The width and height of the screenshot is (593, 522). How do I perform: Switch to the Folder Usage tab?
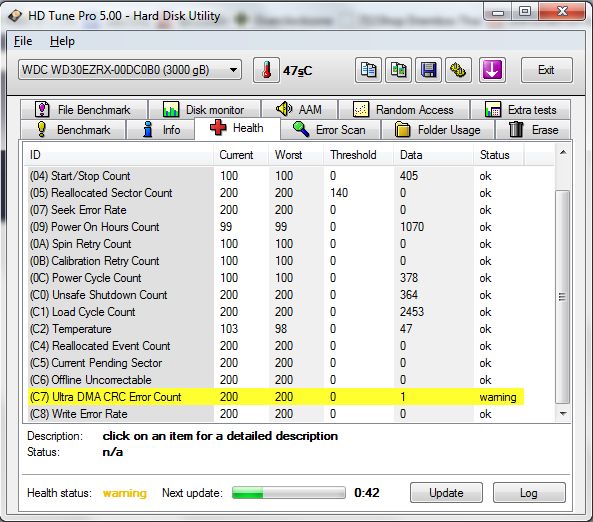pyautogui.click(x=438, y=130)
